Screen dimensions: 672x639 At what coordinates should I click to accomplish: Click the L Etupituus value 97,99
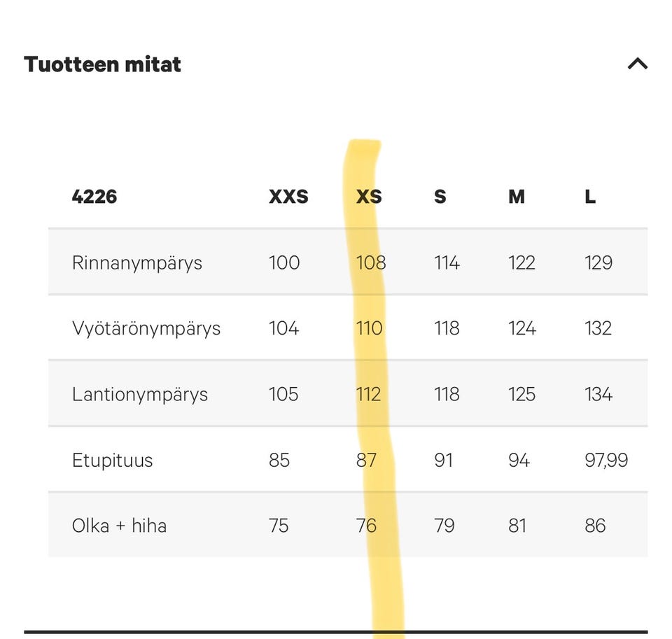click(606, 461)
